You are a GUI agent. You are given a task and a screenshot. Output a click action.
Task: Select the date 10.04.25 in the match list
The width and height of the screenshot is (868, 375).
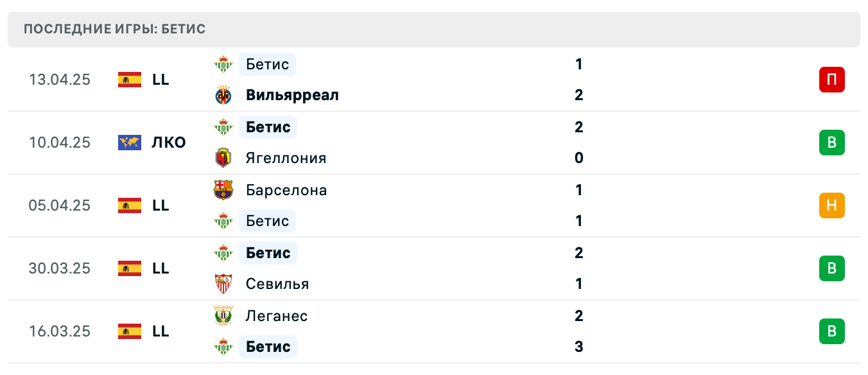[60, 143]
